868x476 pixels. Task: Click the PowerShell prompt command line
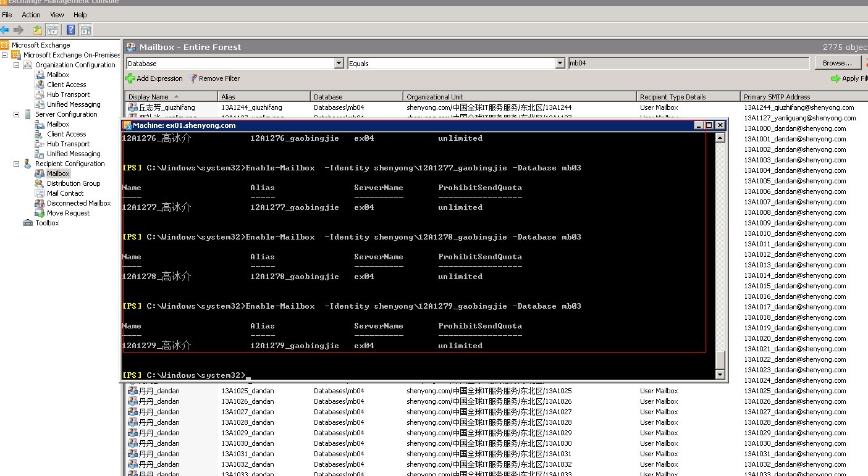(185, 375)
